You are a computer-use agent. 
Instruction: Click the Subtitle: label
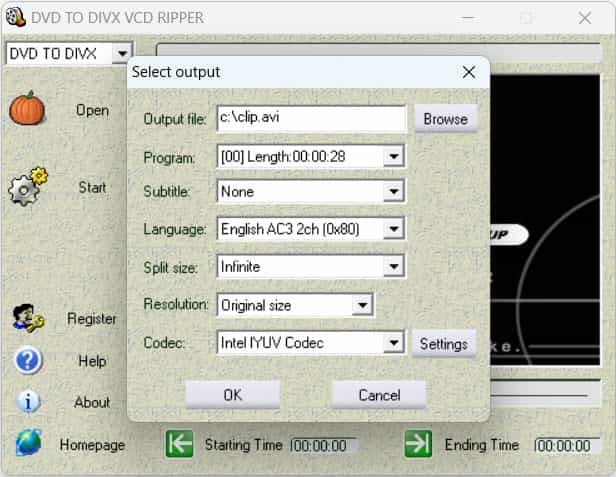(x=167, y=192)
